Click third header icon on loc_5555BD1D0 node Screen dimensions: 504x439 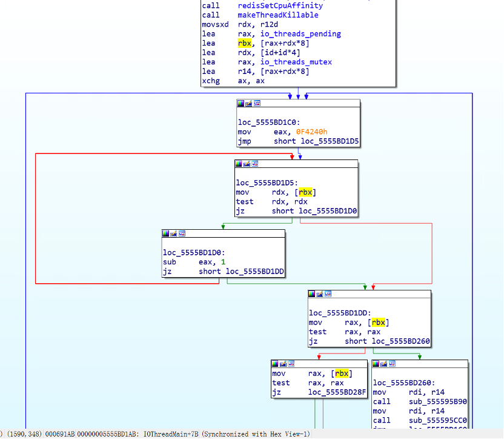(182, 233)
